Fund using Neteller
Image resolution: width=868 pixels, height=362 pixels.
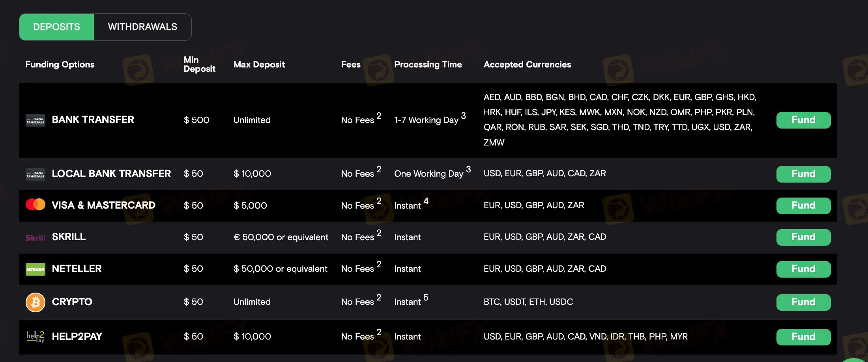[x=803, y=269]
